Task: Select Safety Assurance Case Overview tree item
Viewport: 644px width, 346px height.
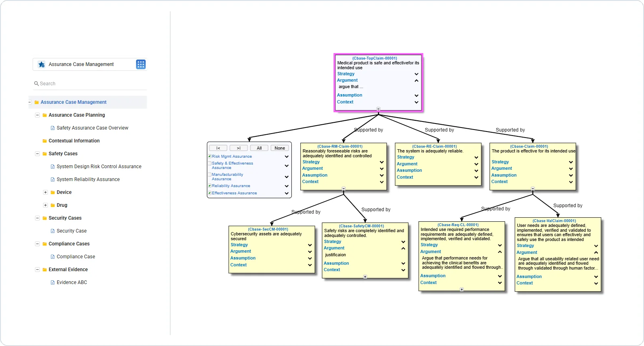Action: [x=93, y=128]
